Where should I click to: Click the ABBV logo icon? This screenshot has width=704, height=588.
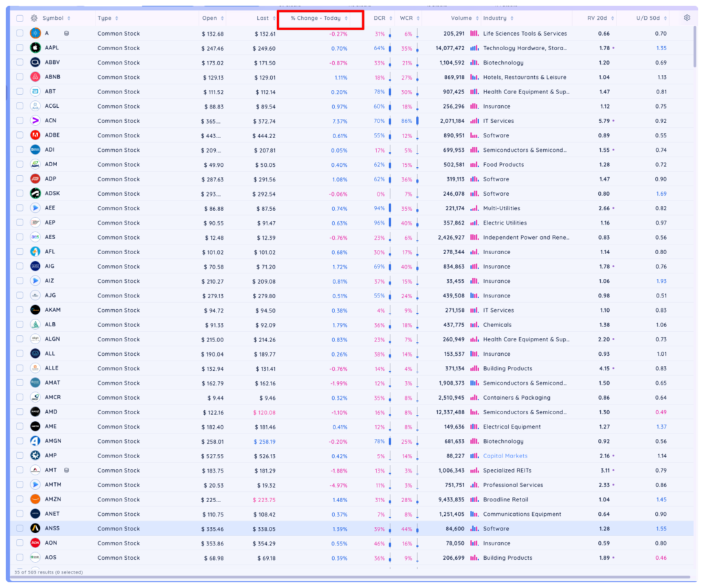coord(35,63)
